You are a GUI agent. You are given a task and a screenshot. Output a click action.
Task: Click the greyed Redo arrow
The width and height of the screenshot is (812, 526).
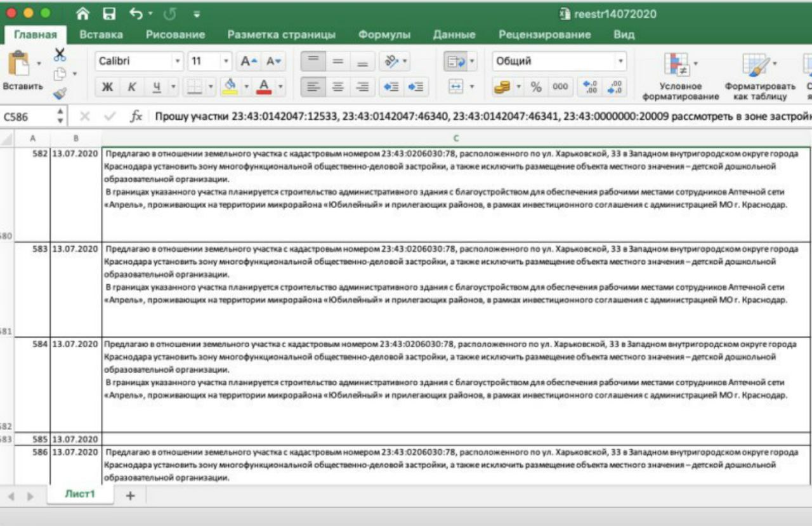[169, 13]
